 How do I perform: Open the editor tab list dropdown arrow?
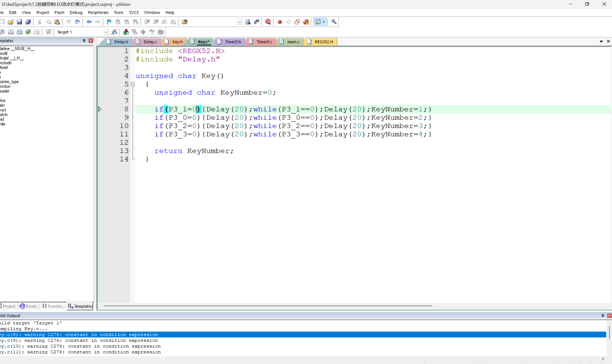(x=601, y=42)
